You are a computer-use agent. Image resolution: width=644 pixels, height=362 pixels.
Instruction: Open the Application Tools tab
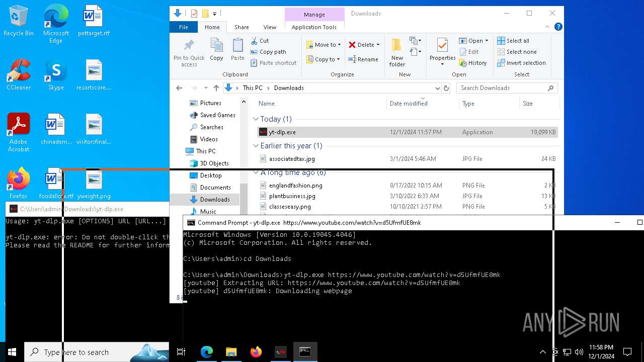[314, 27]
